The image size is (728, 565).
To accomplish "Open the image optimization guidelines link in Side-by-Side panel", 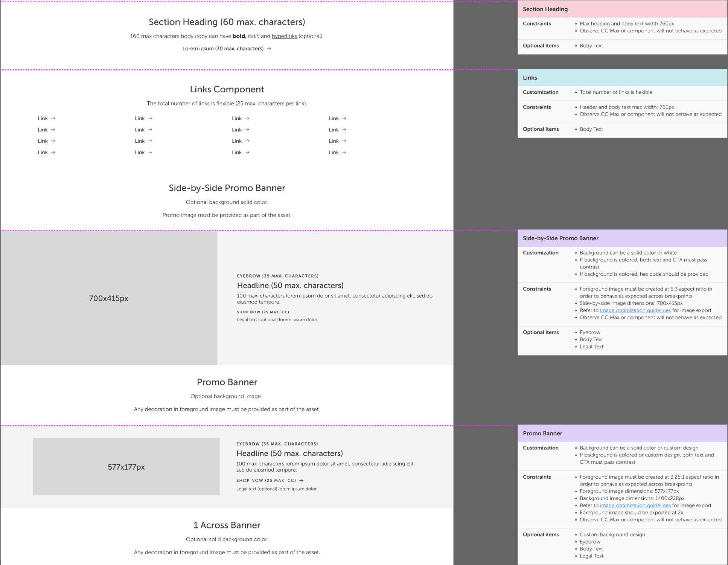I will (635, 310).
